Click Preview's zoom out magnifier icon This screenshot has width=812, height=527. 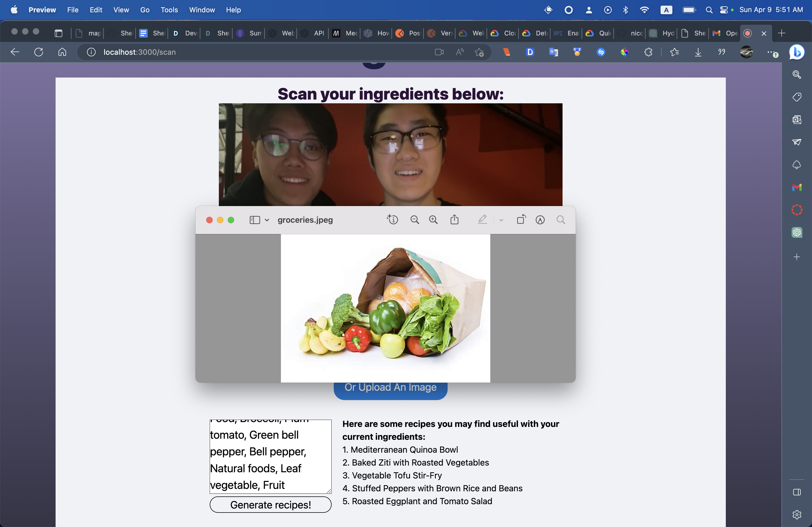click(x=415, y=220)
